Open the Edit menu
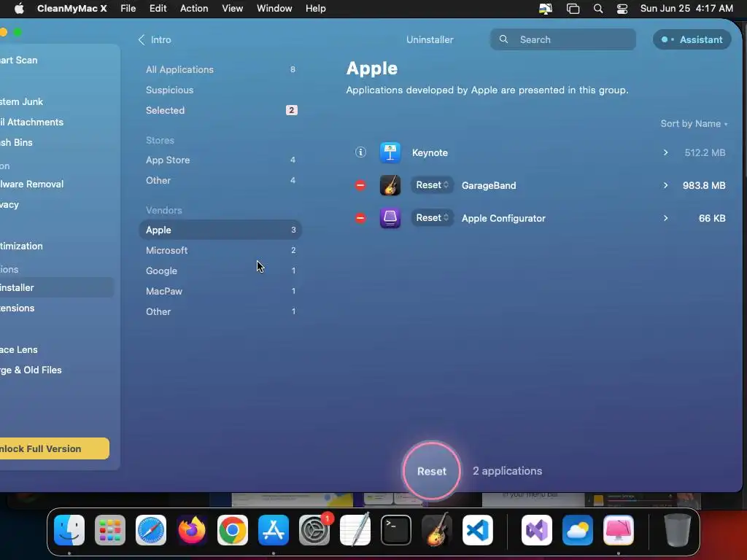Viewport: 747px width, 560px height. [x=158, y=9]
